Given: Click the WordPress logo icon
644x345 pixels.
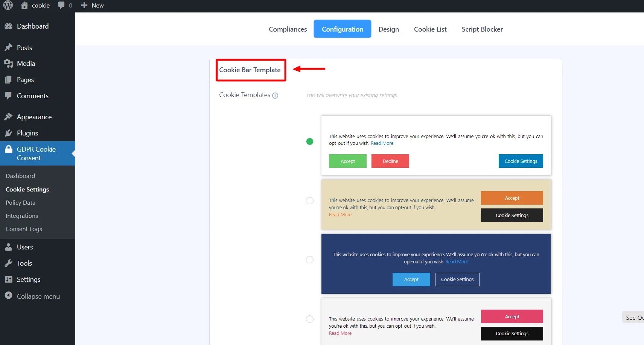Looking at the screenshot, I should coord(8,5).
